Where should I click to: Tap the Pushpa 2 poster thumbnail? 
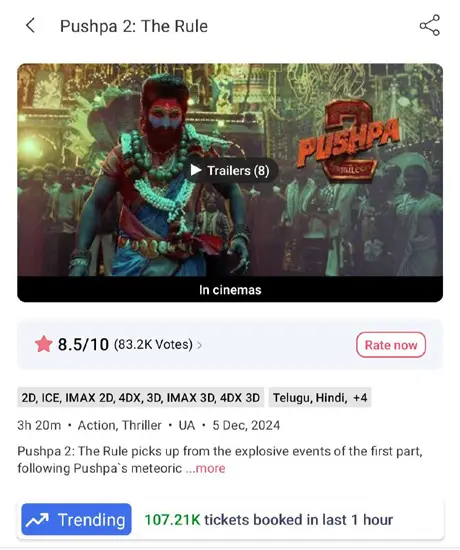230,170
